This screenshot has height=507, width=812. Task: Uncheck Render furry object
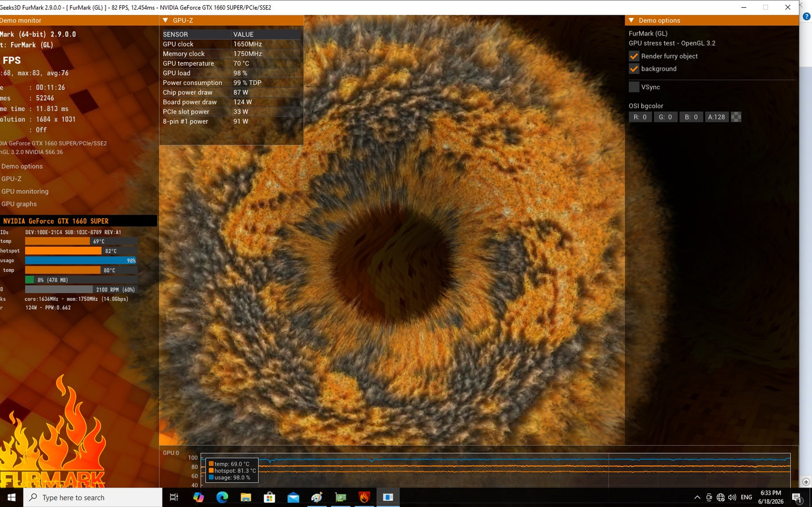coord(634,56)
